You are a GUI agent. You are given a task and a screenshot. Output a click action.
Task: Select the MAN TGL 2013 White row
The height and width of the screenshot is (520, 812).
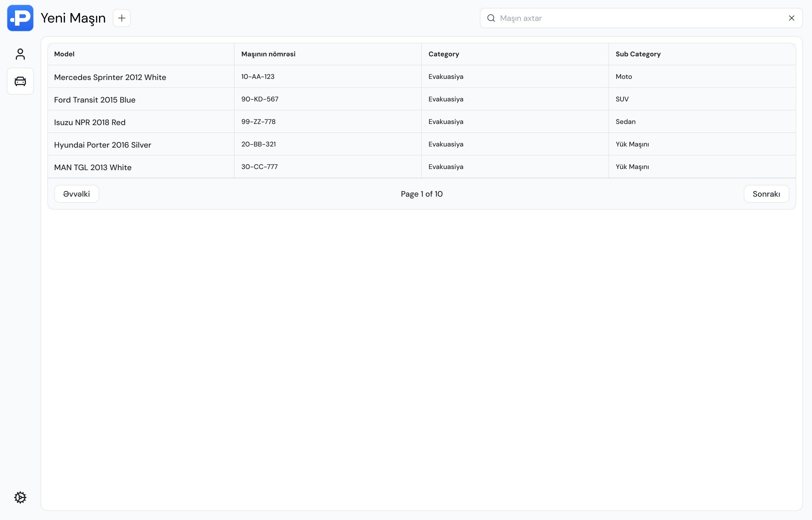(92, 167)
